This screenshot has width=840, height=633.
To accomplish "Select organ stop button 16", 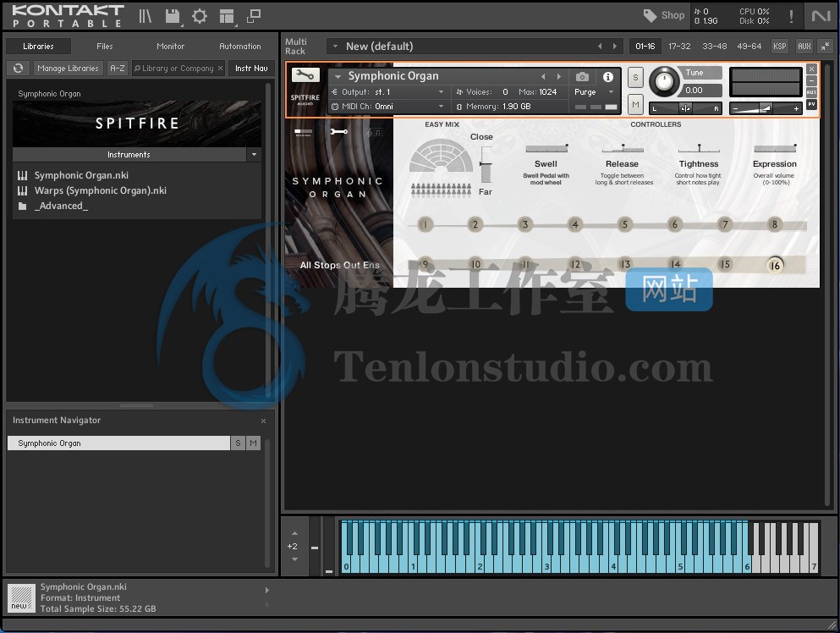I will (775, 265).
